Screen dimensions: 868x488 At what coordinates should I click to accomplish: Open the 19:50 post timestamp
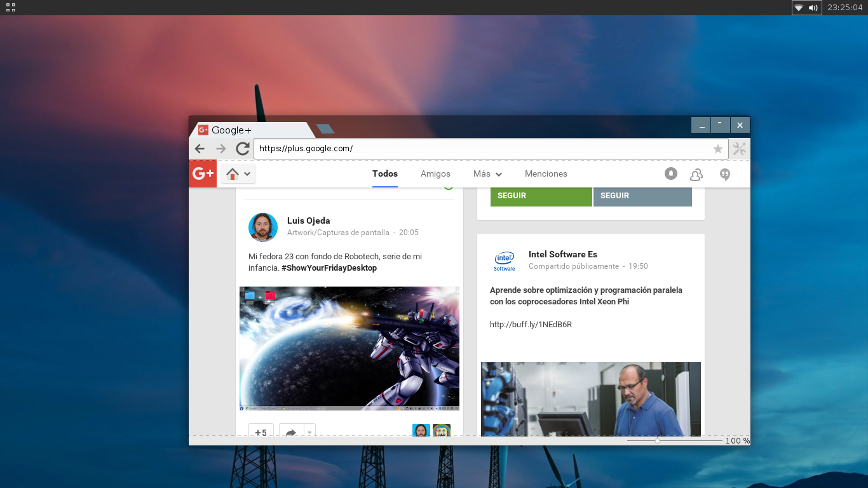pos(638,266)
